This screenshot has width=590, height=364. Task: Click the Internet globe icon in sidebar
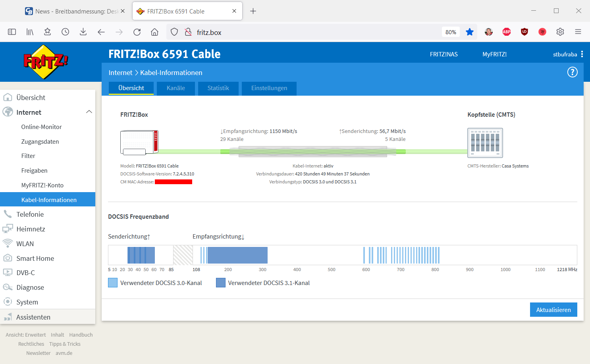8,112
